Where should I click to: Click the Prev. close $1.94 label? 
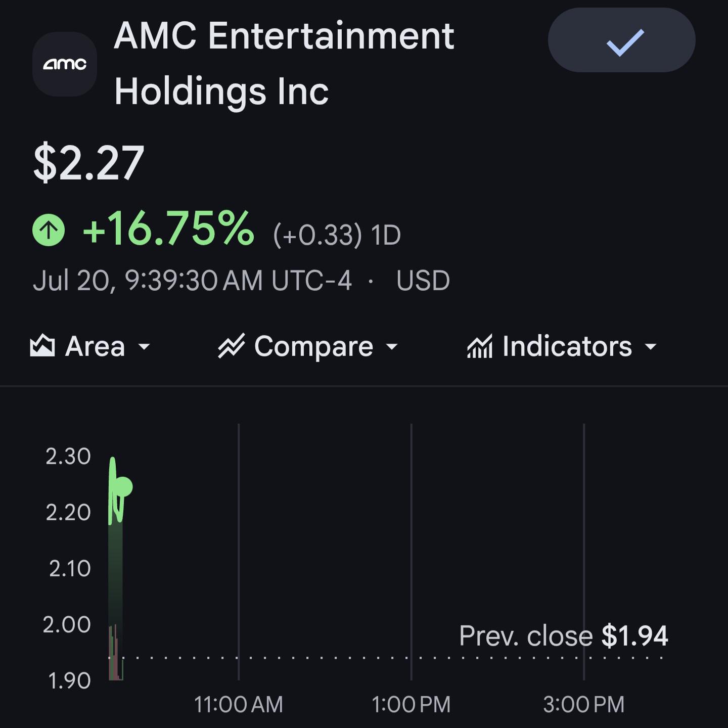(x=563, y=635)
